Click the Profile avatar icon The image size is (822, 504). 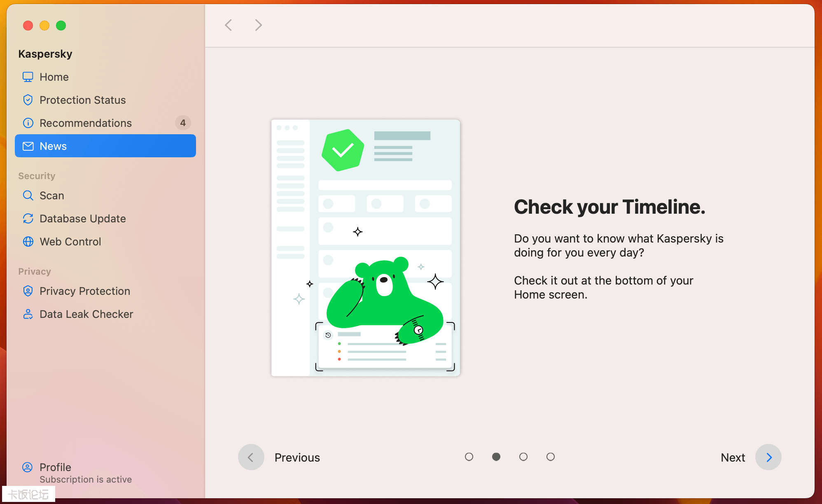[x=27, y=467]
